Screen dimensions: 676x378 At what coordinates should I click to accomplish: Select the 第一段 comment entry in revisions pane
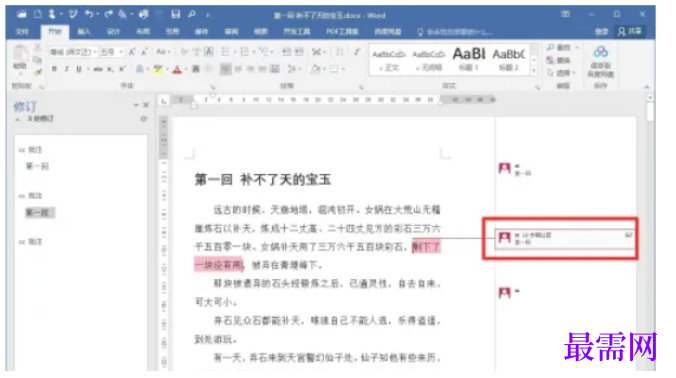click(x=39, y=212)
